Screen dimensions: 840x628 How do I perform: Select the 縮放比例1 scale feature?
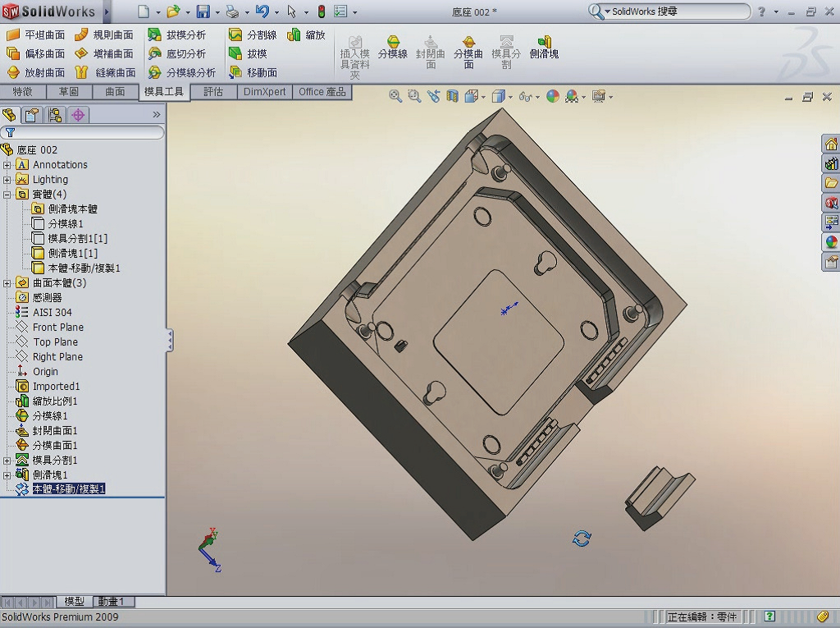coord(55,401)
